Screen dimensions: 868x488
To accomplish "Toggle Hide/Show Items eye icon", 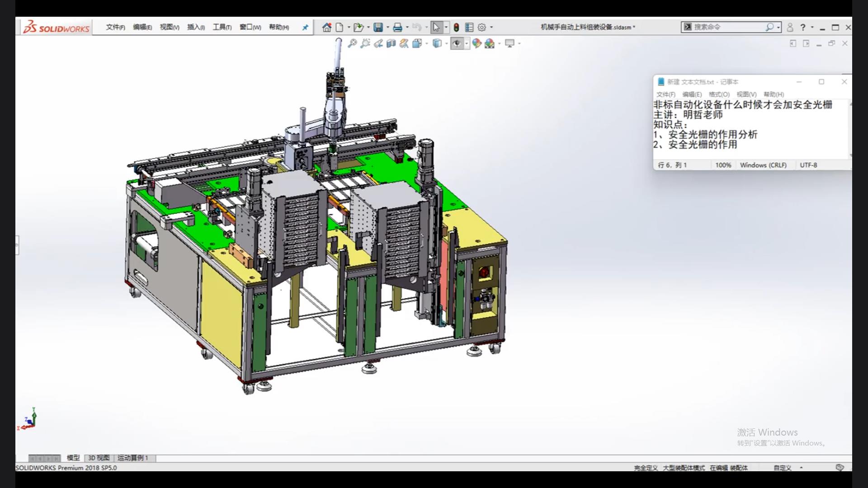I will [457, 43].
